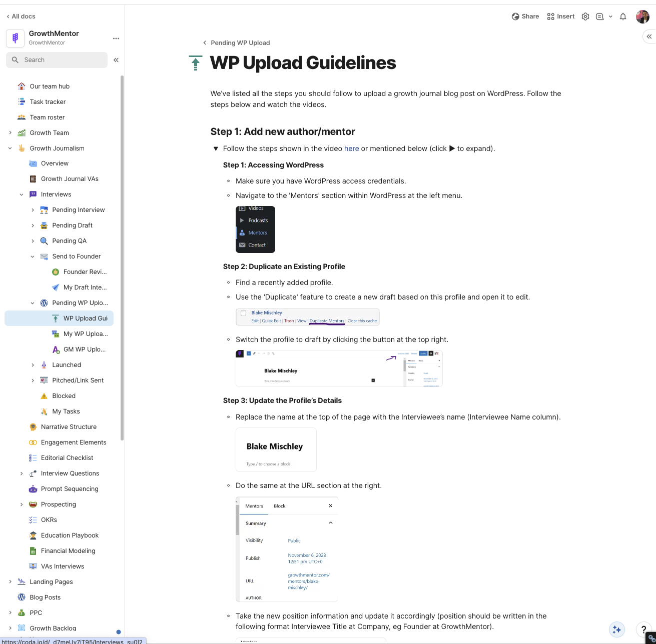656x644 pixels.
Task: Go back to All docs
Action: click(x=21, y=16)
